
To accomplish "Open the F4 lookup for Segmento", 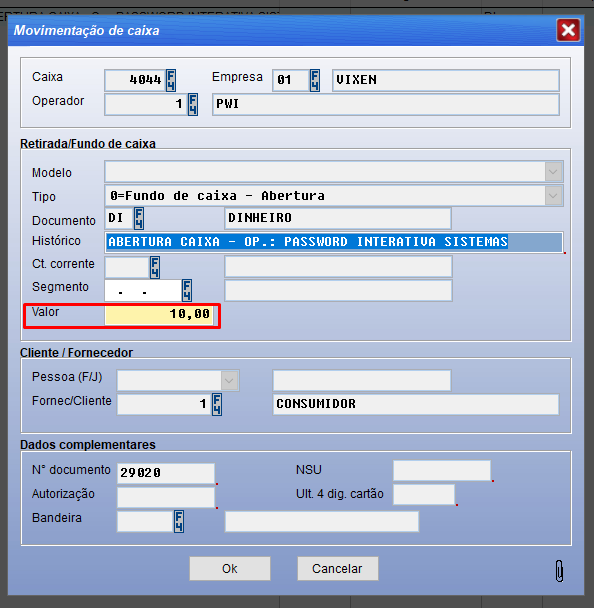I will point(186,290).
